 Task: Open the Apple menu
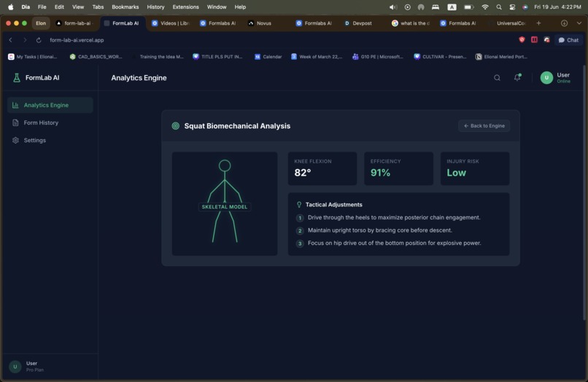tap(10, 7)
